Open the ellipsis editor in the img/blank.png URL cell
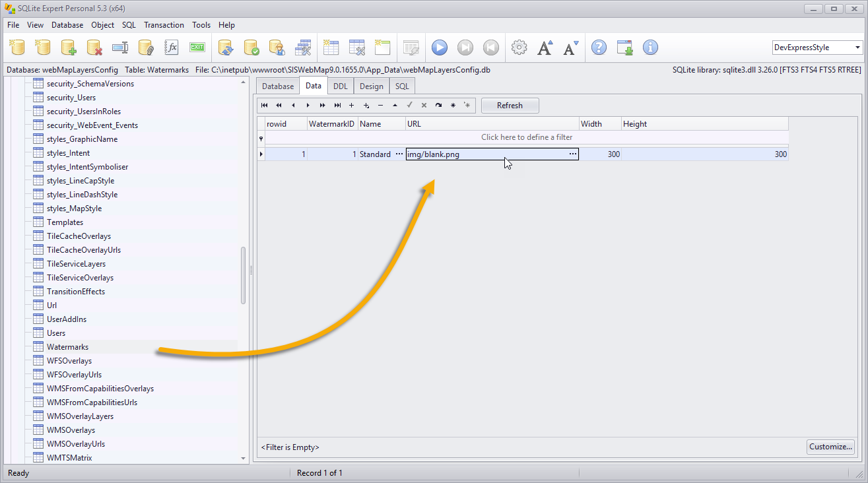Screen dimensions: 868x483 point(573,154)
